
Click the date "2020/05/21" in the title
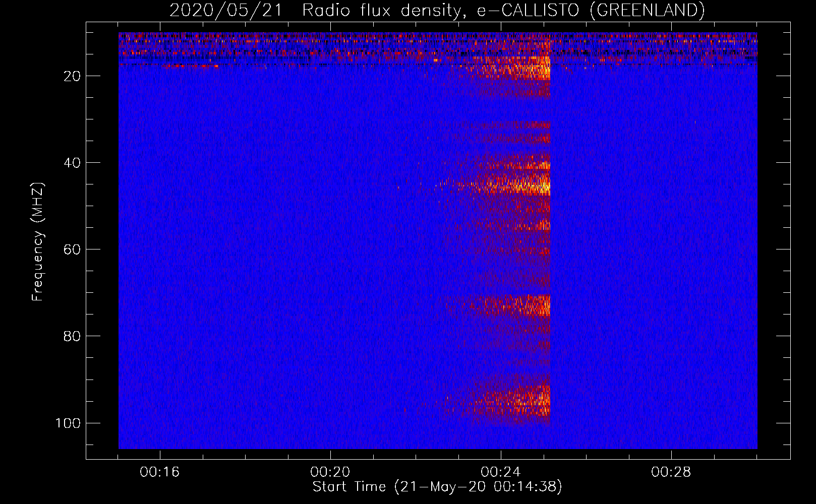coord(225,11)
